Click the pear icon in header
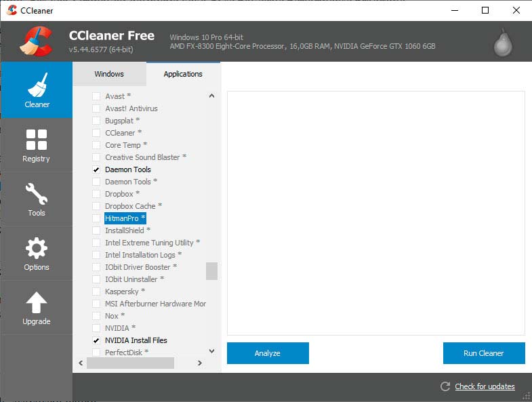This screenshot has height=402, width=532. 503,43
